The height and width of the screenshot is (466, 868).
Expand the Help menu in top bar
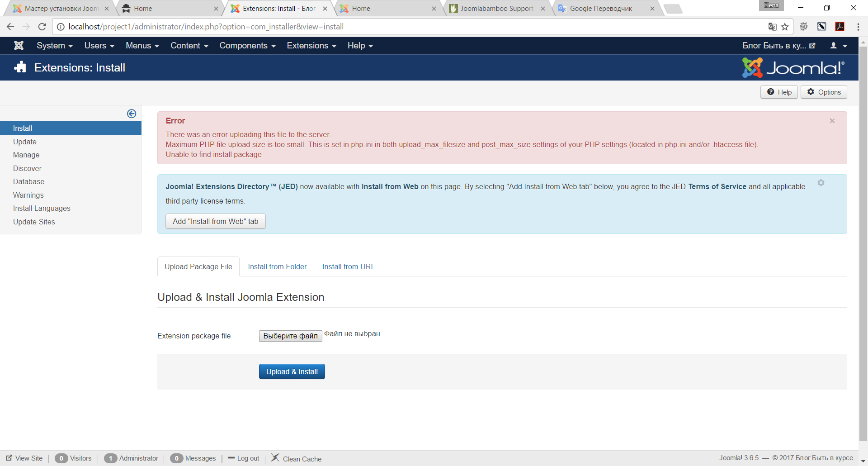pyautogui.click(x=360, y=46)
